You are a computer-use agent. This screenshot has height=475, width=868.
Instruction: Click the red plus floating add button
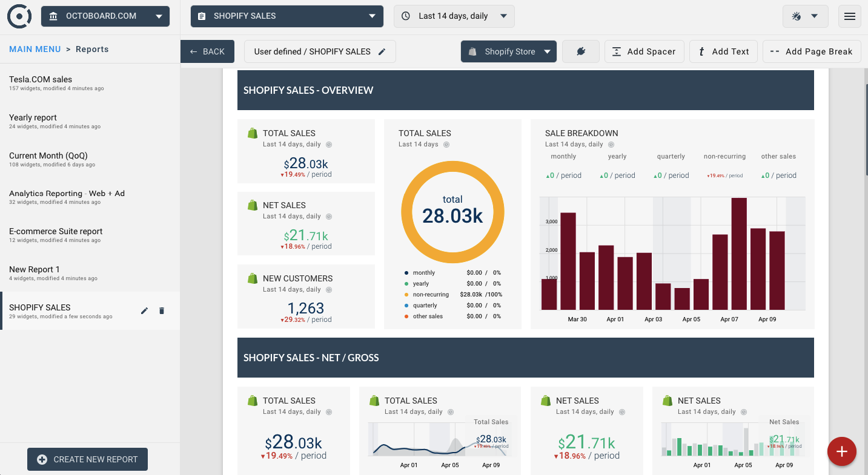842,451
